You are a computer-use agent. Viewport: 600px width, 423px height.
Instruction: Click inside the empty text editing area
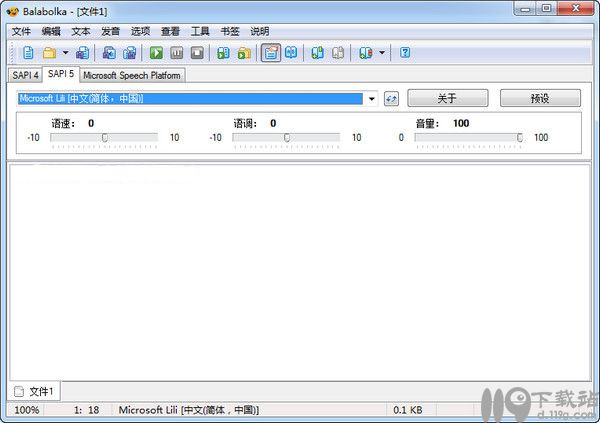[x=300, y=273]
